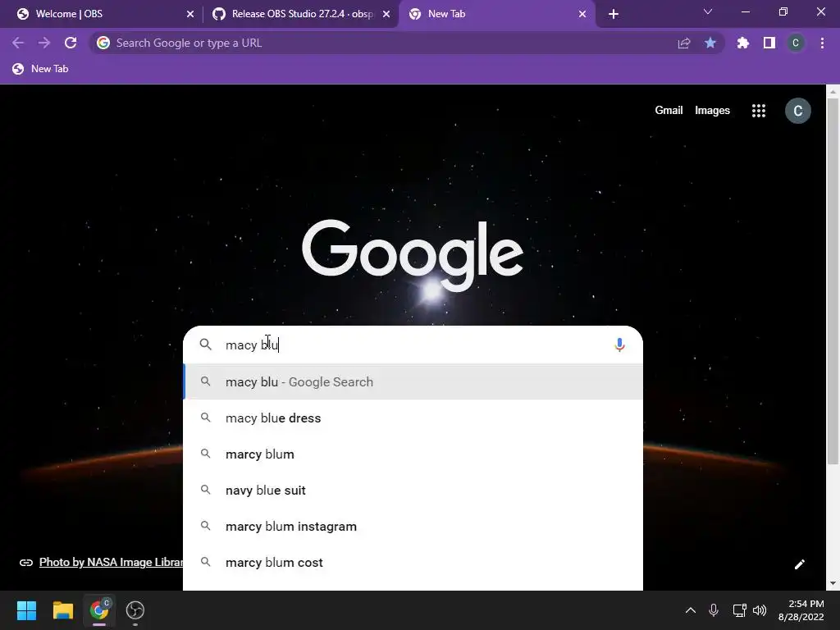The width and height of the screenshot is (840, 630).
Task: Reload the current page
Action: pos(71,43)
